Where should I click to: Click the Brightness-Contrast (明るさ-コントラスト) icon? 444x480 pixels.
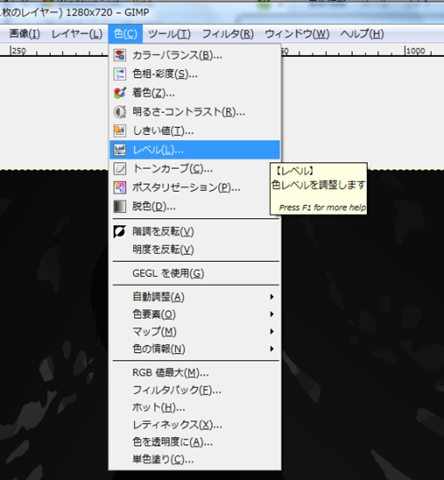120,112
